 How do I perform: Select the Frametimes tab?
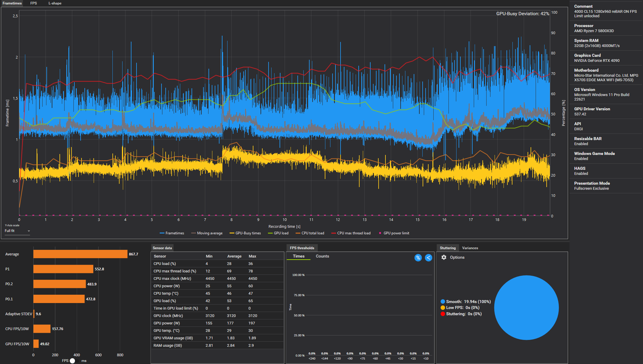click(x=12, y=3)
